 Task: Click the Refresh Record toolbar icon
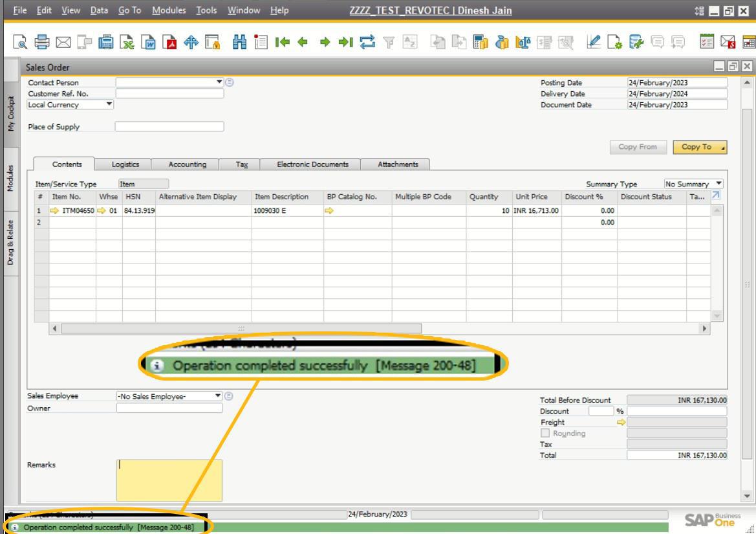367,42
